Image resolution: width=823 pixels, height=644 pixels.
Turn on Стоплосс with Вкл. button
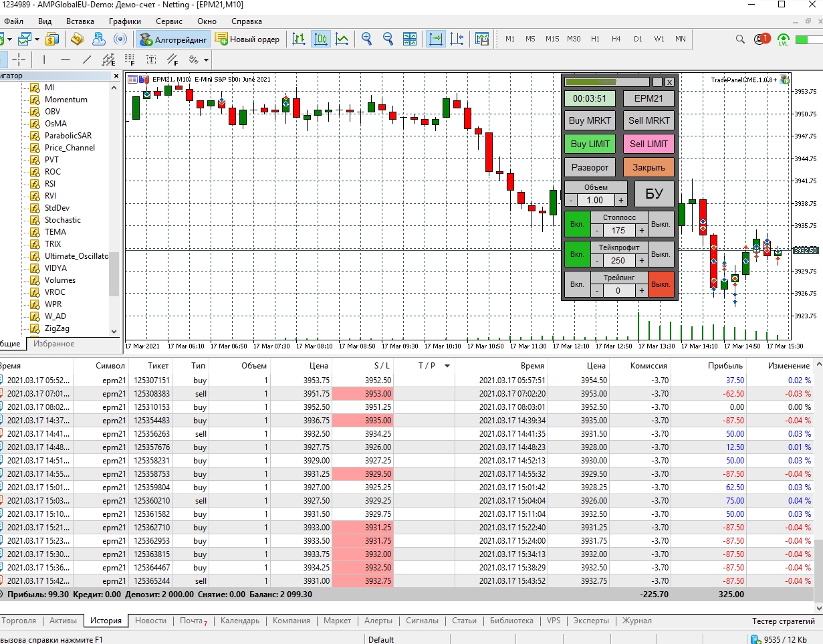pyautogui.click(x=577, y=225)
